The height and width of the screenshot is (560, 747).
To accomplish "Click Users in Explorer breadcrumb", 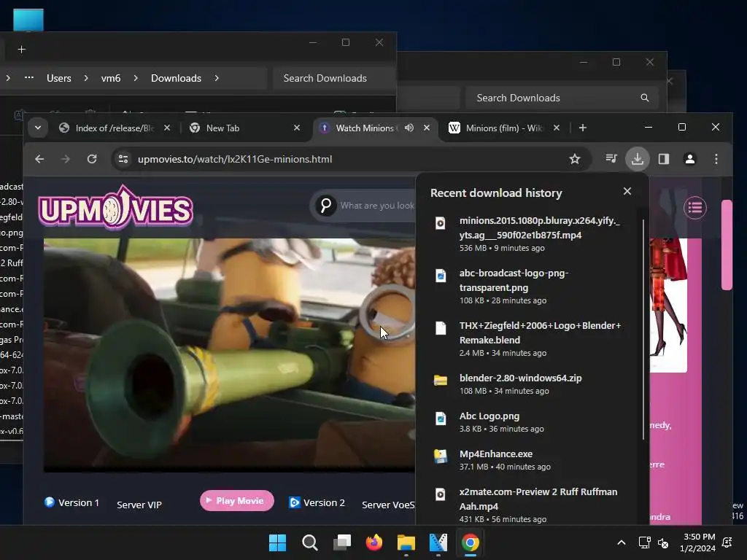I will tap(58, 78).
